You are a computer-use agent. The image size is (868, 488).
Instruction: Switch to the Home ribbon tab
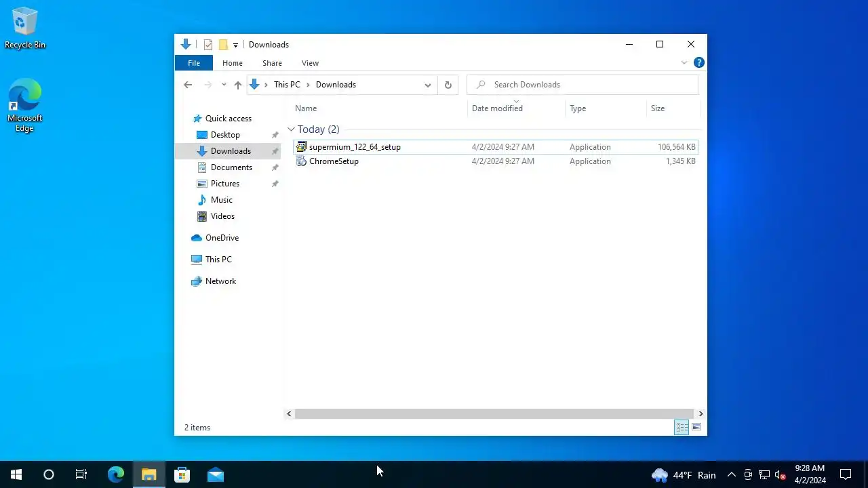(233, 63)
